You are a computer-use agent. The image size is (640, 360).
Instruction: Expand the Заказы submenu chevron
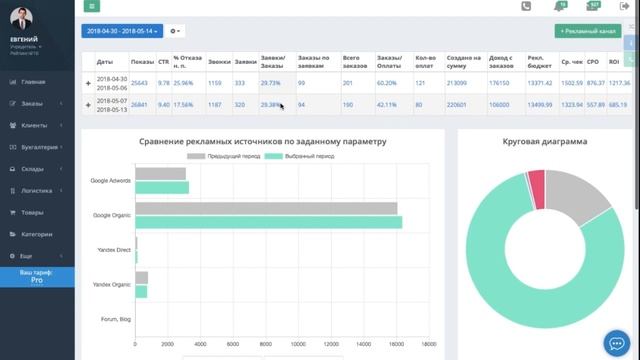61,104
